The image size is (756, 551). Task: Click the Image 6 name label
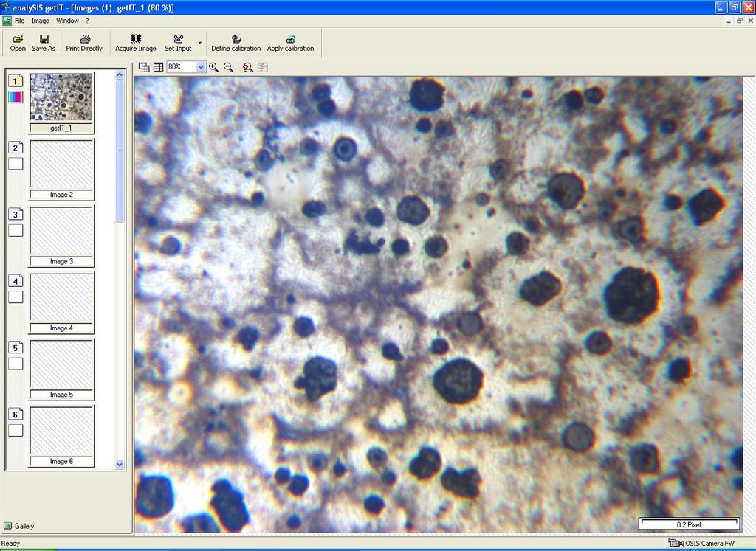pyautogui.click(x=61, y=462)
